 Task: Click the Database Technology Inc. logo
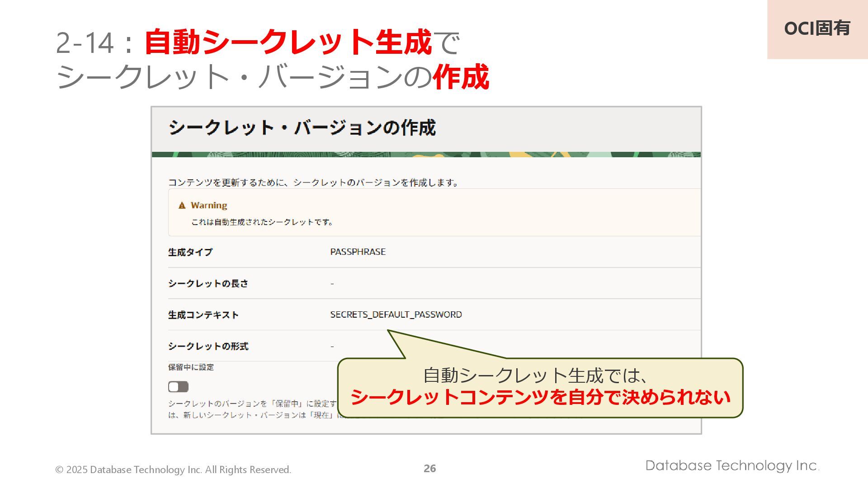pos(731,465)
